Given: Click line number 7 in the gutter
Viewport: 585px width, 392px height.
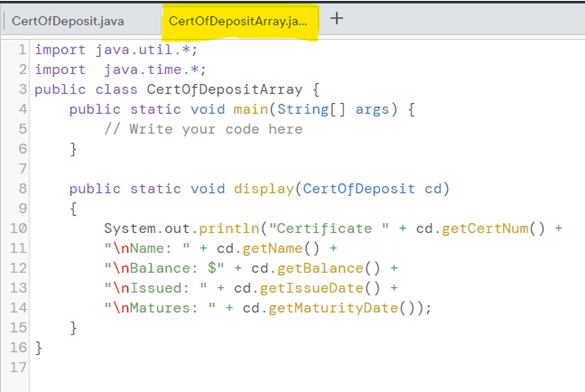Looking at the screenshot, I should [x=23, y=169].
